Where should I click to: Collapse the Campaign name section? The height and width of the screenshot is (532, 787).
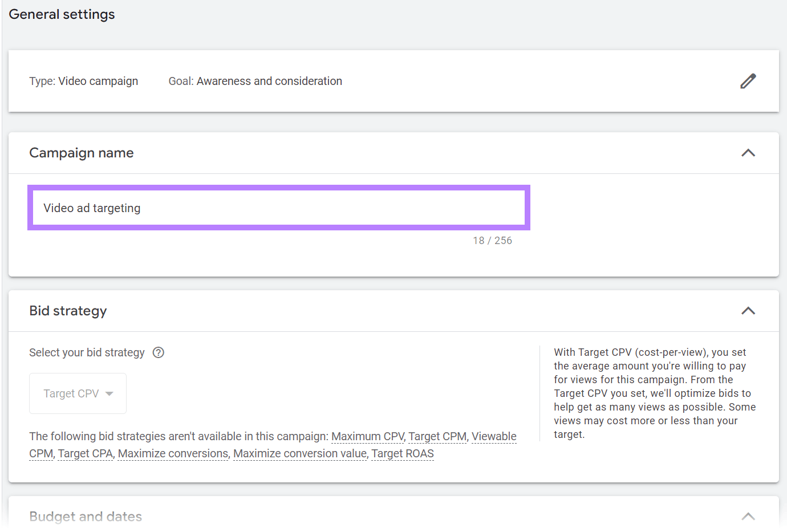pyautogui.click(x=748, y=153)
